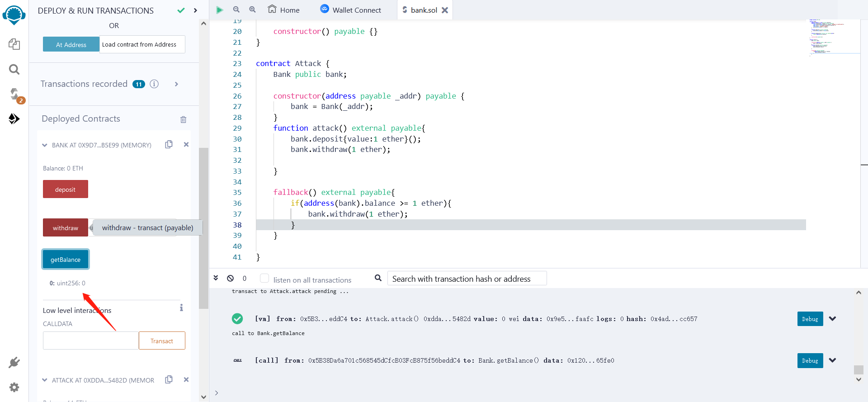Click the transaction hash search field
This screenshot has width=868, height=402.
467,278
